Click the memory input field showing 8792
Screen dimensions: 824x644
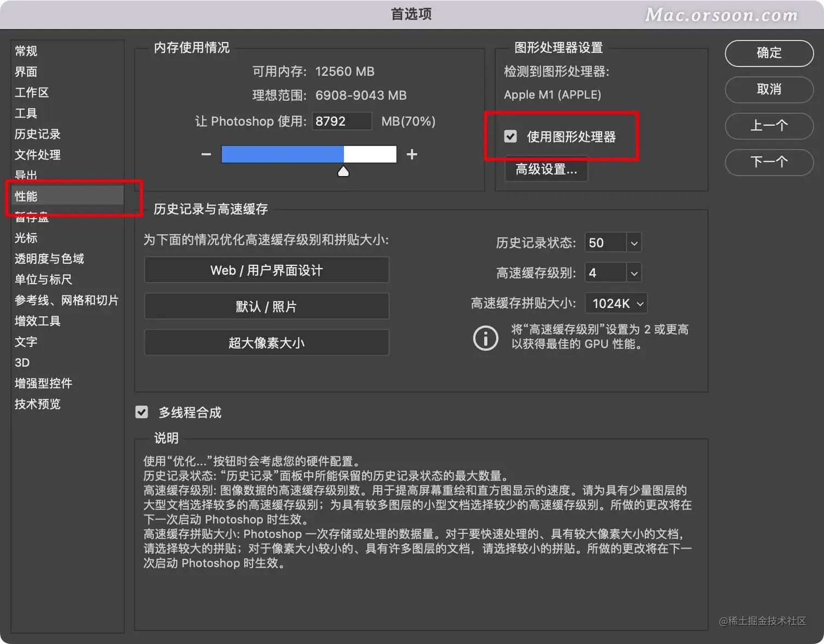pos(342,121)
